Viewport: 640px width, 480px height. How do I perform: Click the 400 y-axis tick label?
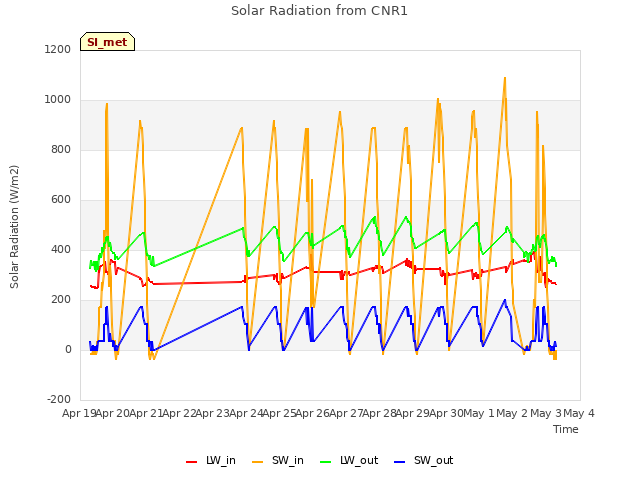61,249
